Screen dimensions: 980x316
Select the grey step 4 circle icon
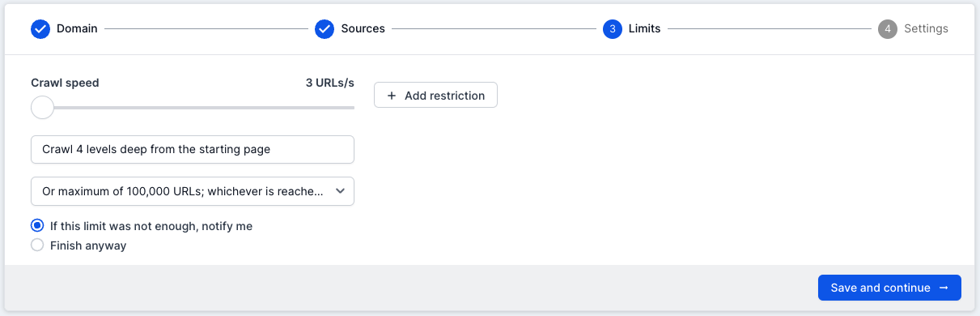[x=888, y=29]
